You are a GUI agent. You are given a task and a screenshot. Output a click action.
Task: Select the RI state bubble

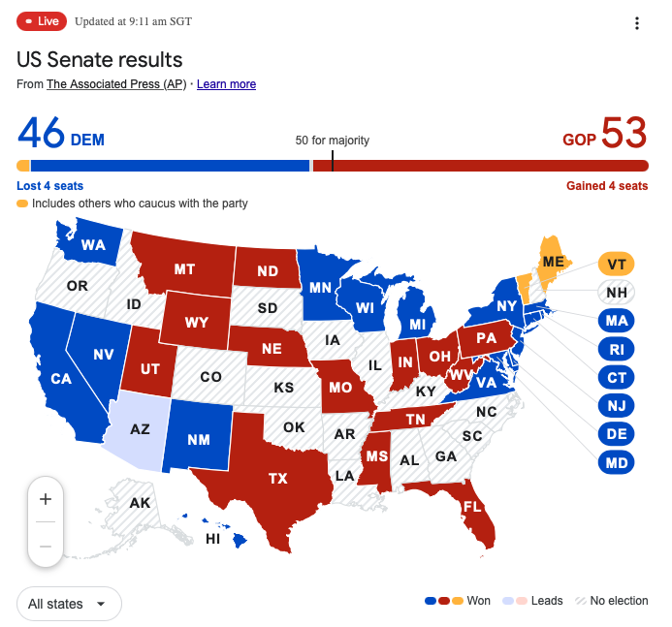616,349
